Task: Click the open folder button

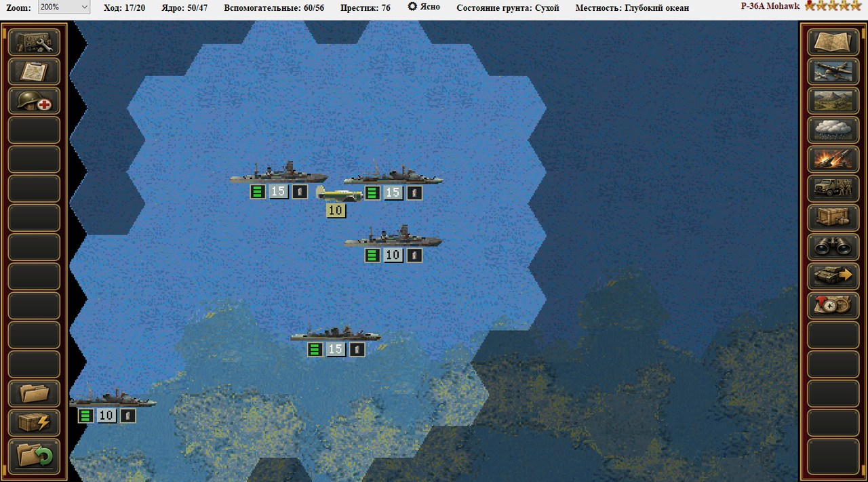Action: [x=34, y=393]
